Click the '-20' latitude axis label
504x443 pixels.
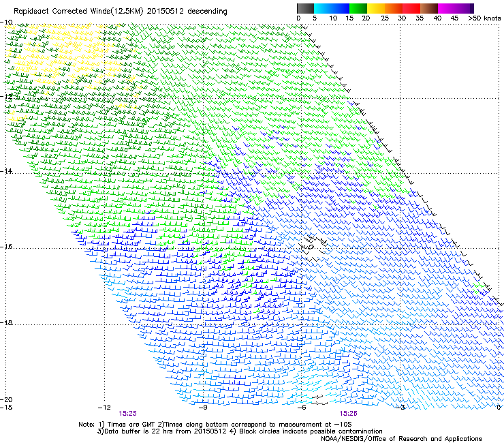tap(6, 399)
